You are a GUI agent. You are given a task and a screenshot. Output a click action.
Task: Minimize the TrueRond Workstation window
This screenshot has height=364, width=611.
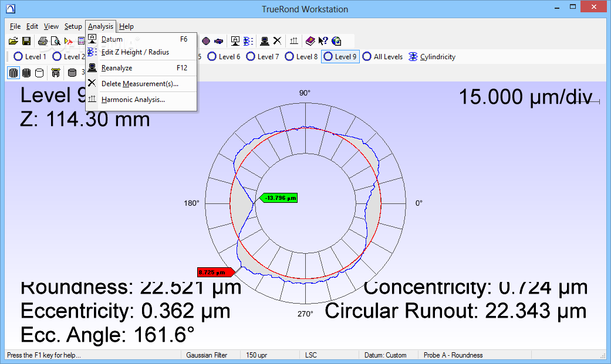(558, 6)
